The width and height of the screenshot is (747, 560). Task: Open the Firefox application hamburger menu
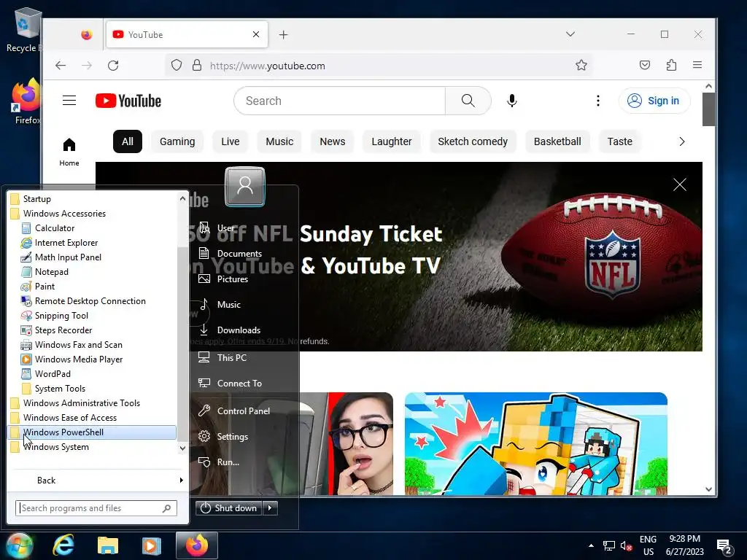click(x=697, y=65)
